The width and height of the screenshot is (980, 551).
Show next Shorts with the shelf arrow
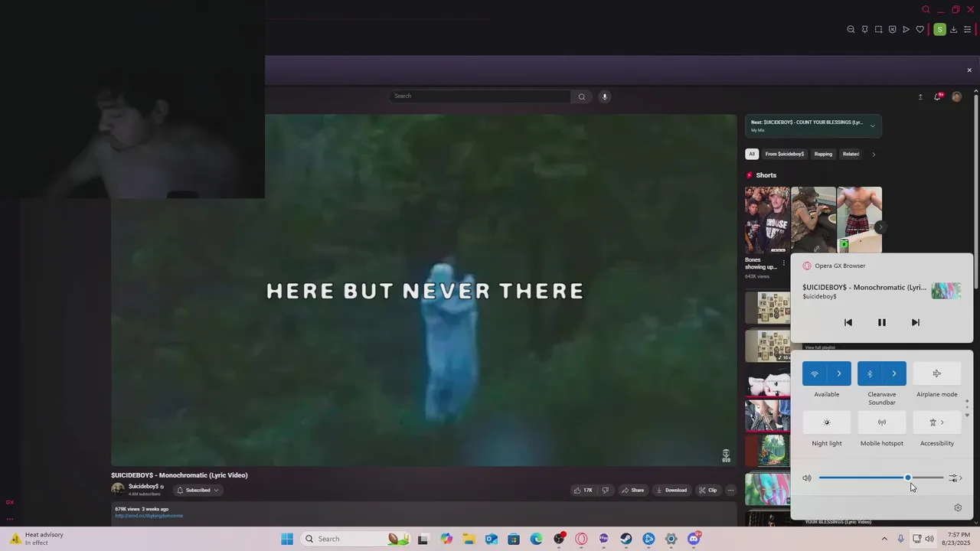pos(880,227)
